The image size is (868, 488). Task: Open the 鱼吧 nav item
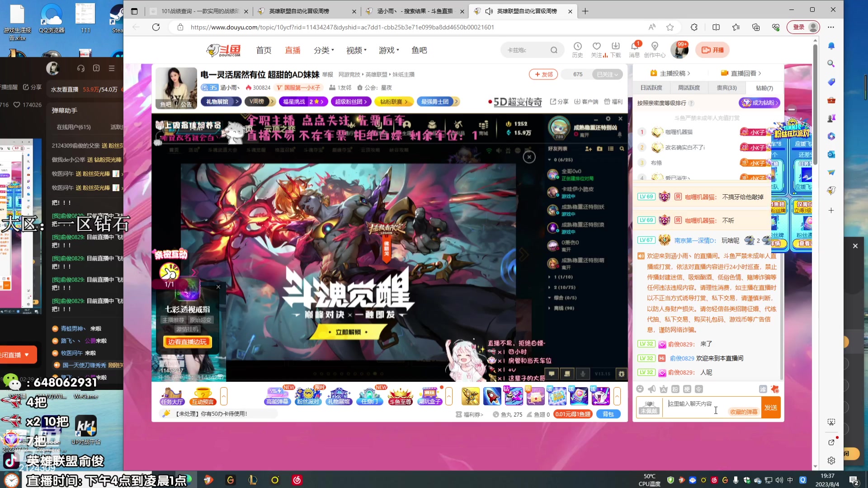[419, 50]
